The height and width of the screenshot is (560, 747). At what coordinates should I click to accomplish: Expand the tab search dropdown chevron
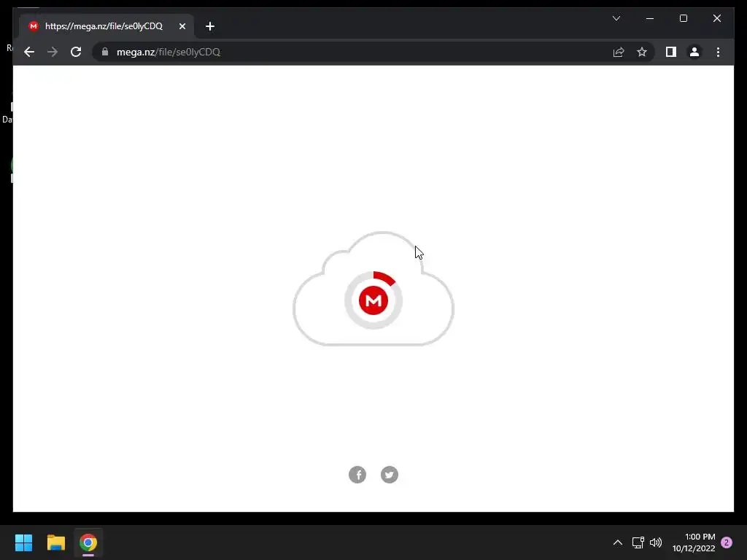[616, 18]
